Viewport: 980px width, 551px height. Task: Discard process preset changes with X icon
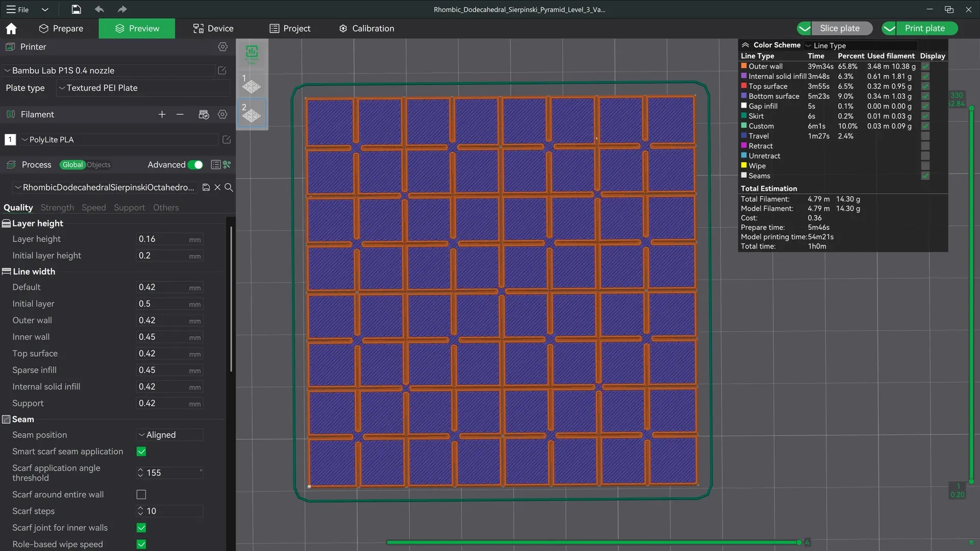(x=217, y=187)
